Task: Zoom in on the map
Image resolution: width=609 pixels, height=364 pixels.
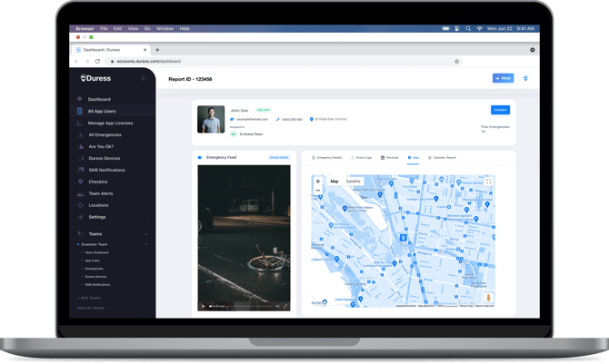Action: point(318,182)
